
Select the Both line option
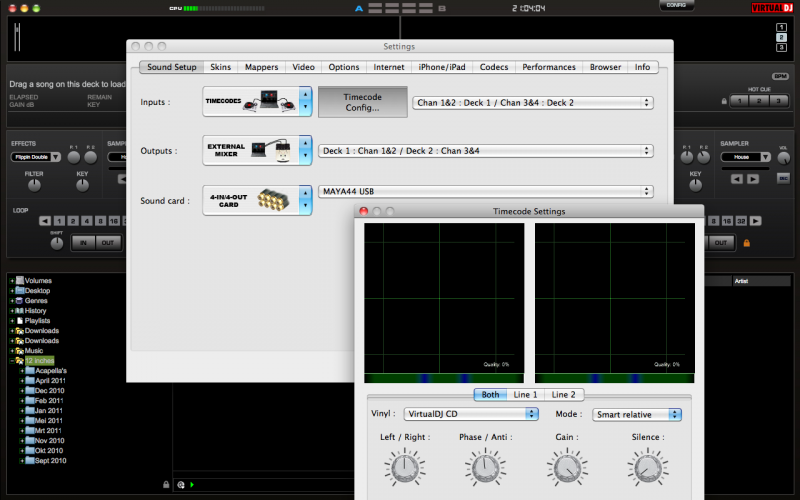(490, 394)
